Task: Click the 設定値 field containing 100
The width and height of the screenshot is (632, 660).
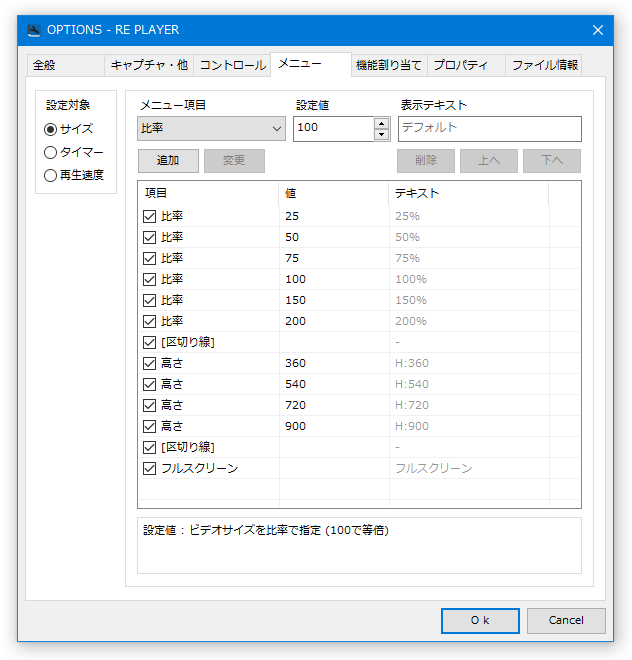Action: pyautogui.click(x=333, y=128)
